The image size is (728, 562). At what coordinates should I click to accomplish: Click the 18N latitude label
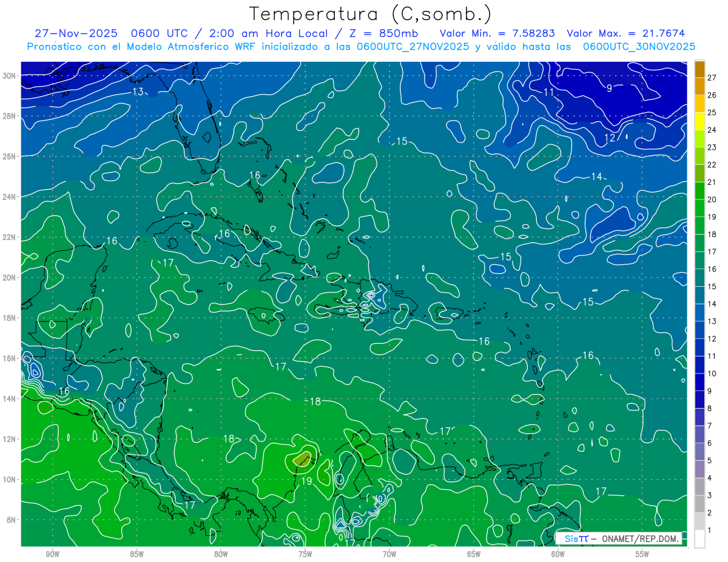[x=10, y=318]
